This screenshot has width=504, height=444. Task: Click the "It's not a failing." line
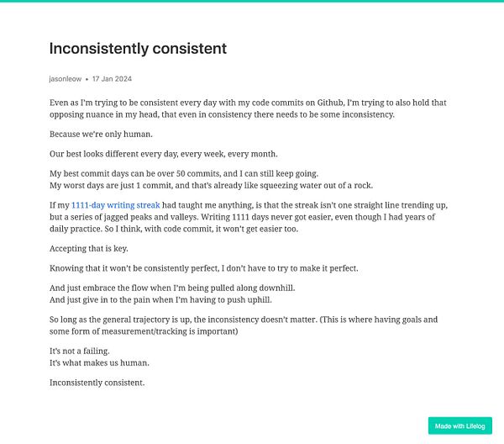click(80, 351)
